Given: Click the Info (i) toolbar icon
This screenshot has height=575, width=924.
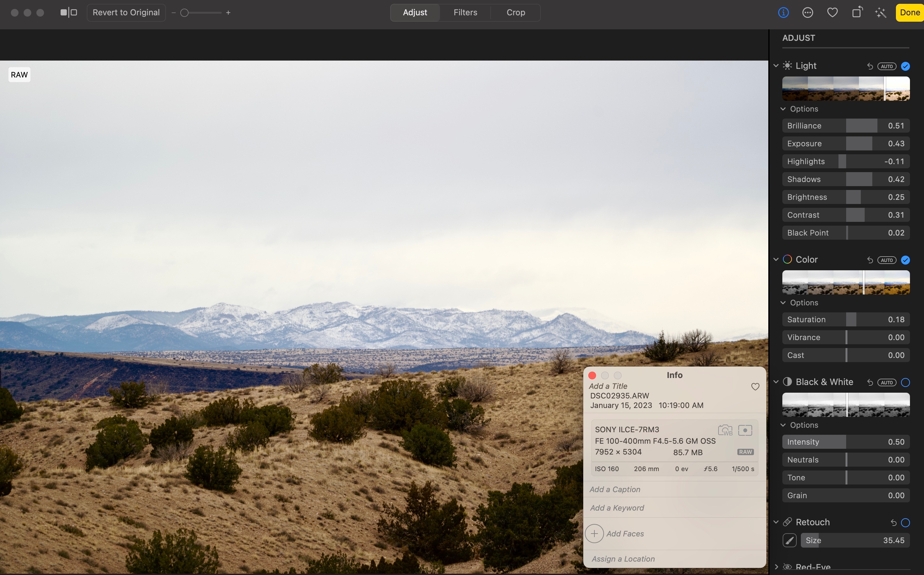Looking at the screenshot, I should [783, 12].
